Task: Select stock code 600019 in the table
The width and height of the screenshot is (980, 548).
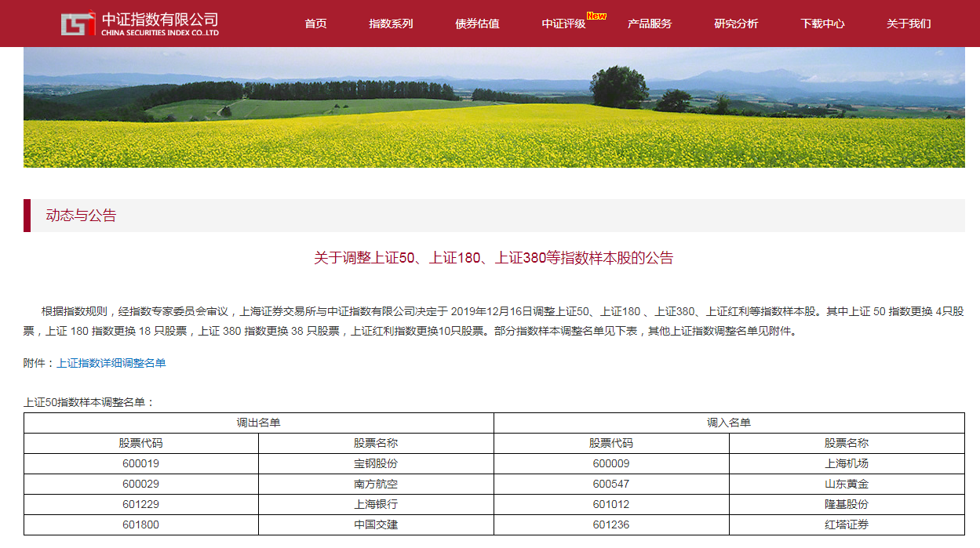Action: click(140, 463)
